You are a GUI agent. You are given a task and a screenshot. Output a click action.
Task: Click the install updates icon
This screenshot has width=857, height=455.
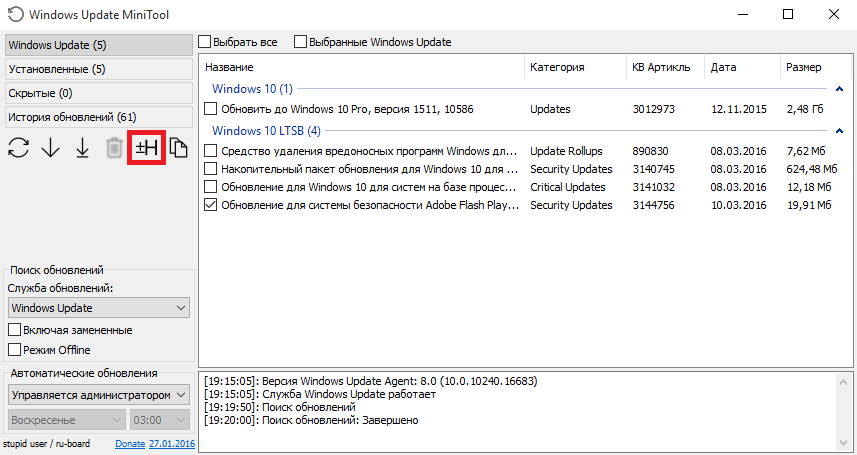(x=83, y=149)
